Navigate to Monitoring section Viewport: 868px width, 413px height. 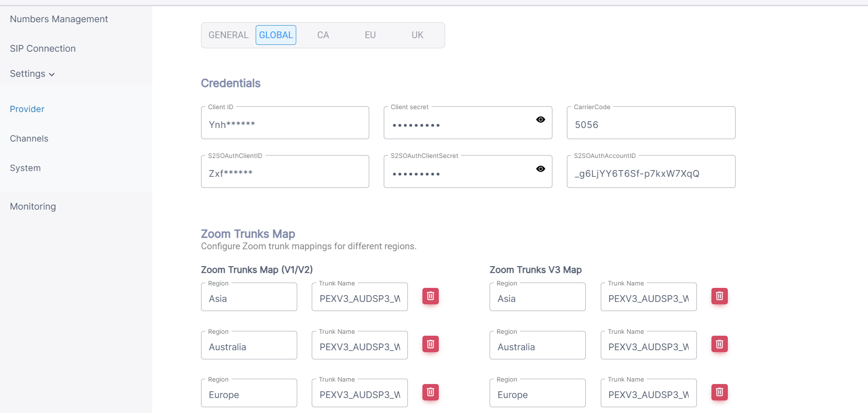pyautogui.click(x=33, y=207)
